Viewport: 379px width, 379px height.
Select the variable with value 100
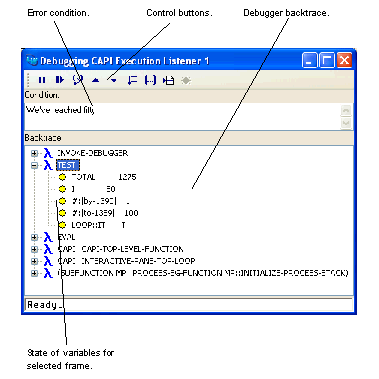[x=98, y=213]
